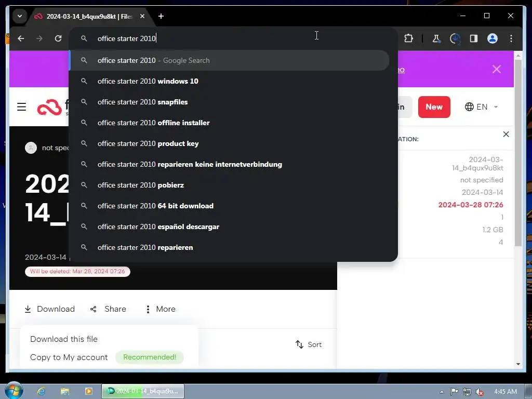The width and height of the screenshot is (532, 399).
Task: Click the uploader avatar icon
Action: (31, 148)
